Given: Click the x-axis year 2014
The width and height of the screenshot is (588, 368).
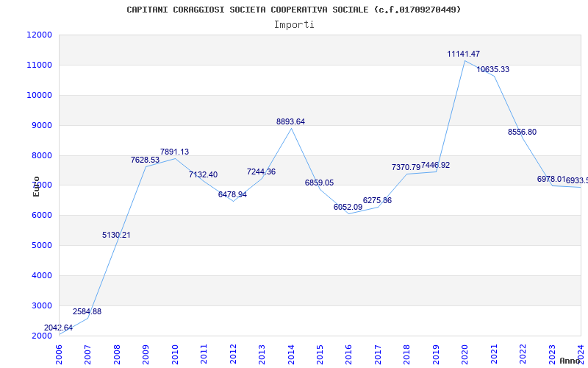Looking at the screenshot, I should click(291, 354).
